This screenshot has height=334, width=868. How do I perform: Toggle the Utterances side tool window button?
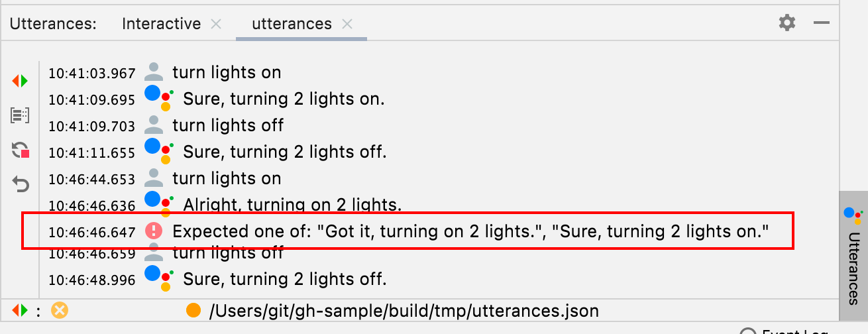853,257
